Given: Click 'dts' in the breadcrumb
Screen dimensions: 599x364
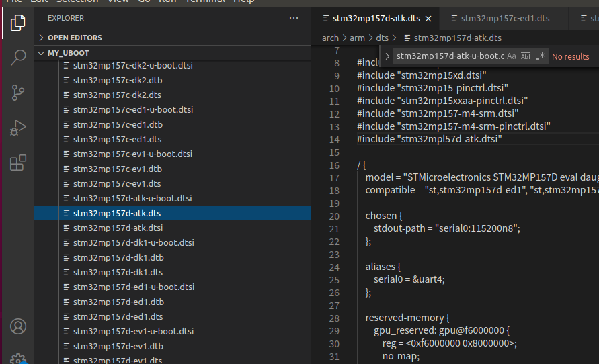Looking at the screenshot, I should pos(382,38).
